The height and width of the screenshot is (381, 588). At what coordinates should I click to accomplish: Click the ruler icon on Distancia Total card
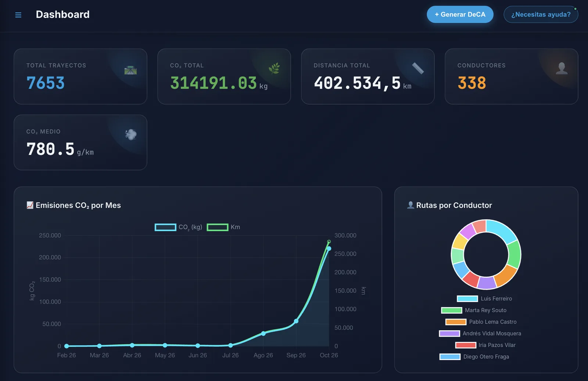[418, 68]
